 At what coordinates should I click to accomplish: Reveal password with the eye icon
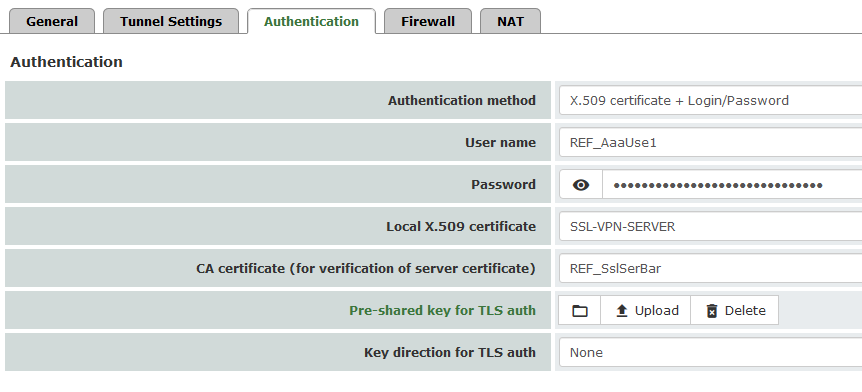pyautogui.click(x=581, y=185)
